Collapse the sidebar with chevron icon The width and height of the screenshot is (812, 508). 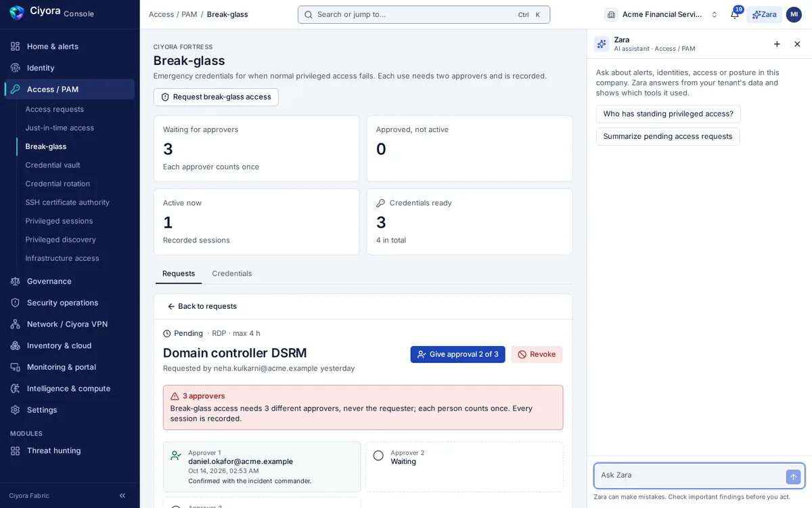pos(122,496)
